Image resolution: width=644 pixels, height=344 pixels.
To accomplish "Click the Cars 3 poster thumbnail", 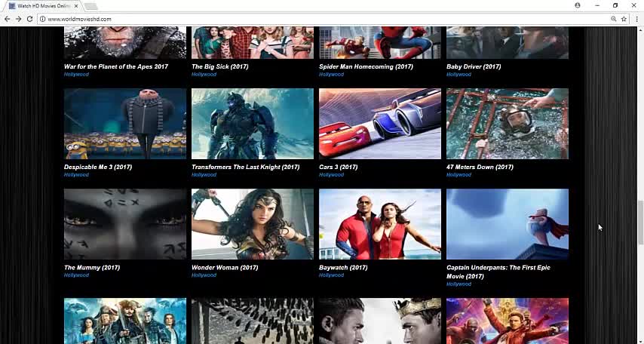I will tap(380, 124).
